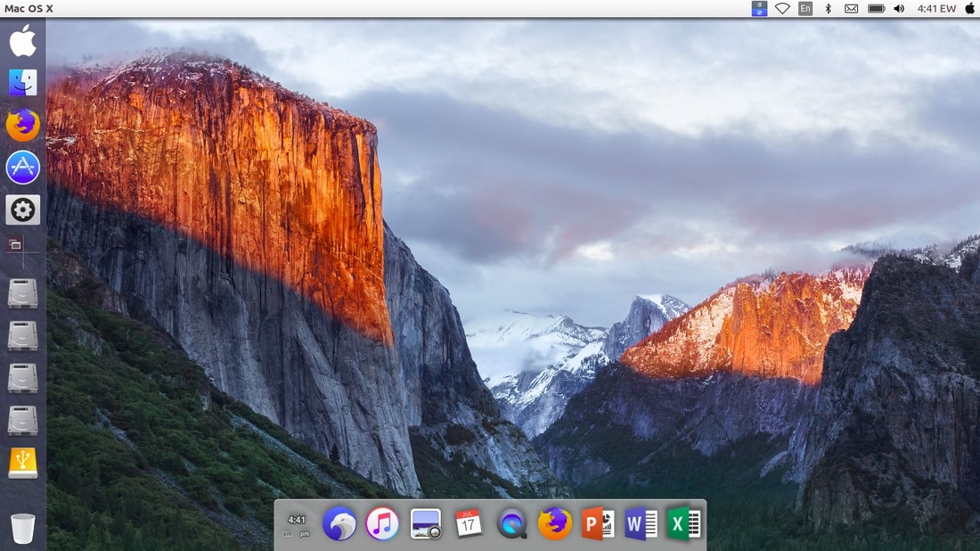Toggle the Wi-Fi network indicator

click(782, 8)
